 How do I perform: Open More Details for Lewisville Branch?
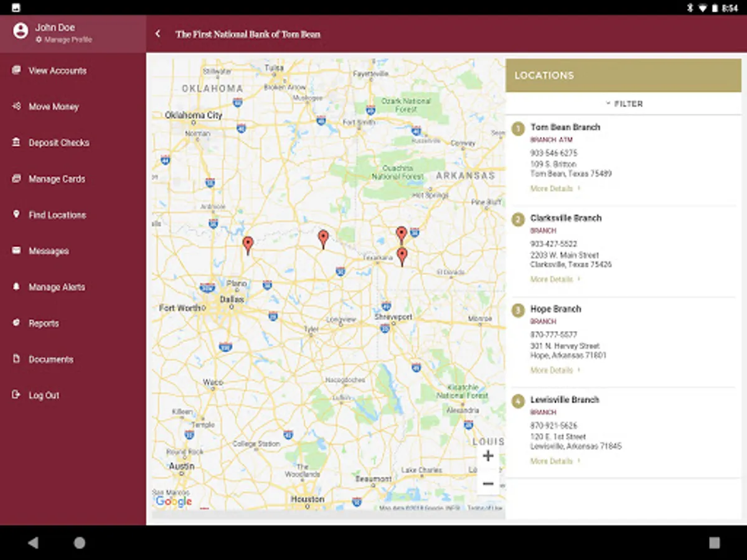(555, 461)
